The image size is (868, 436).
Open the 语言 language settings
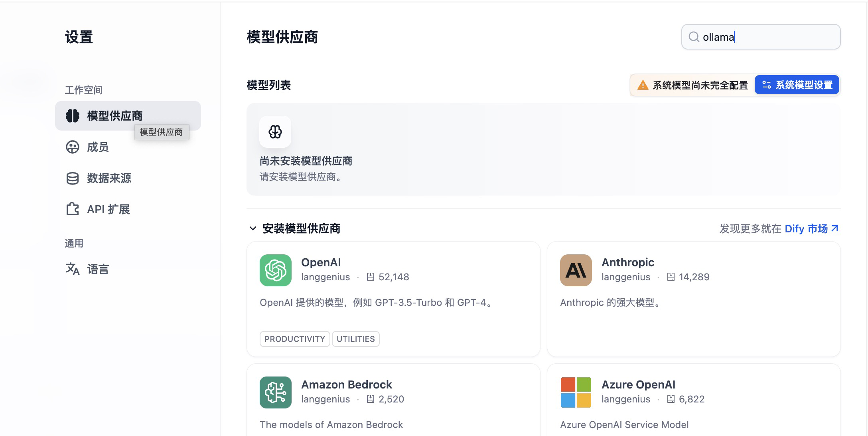[x=98, y=269]
